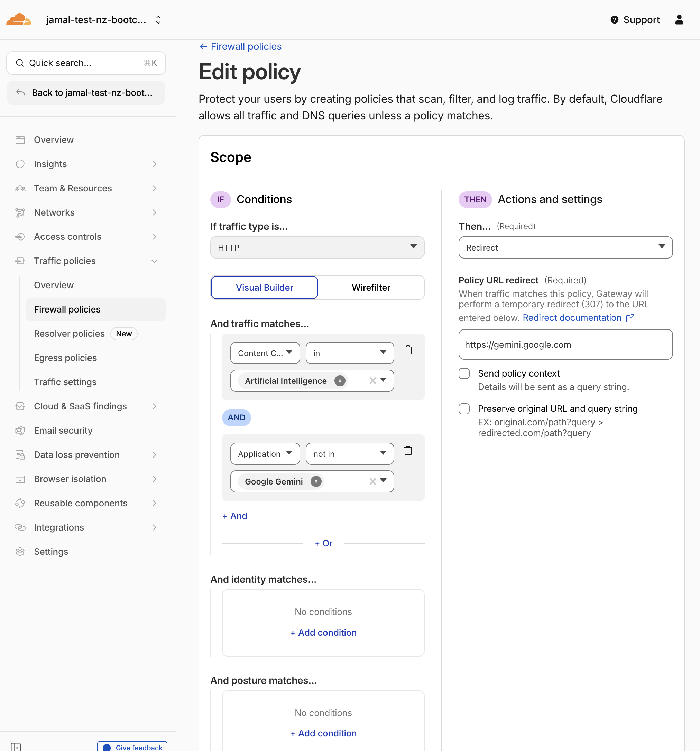Follow the Firewall policies back link
This screenshot has height=751, width=700.
click(x=240, y=46)
